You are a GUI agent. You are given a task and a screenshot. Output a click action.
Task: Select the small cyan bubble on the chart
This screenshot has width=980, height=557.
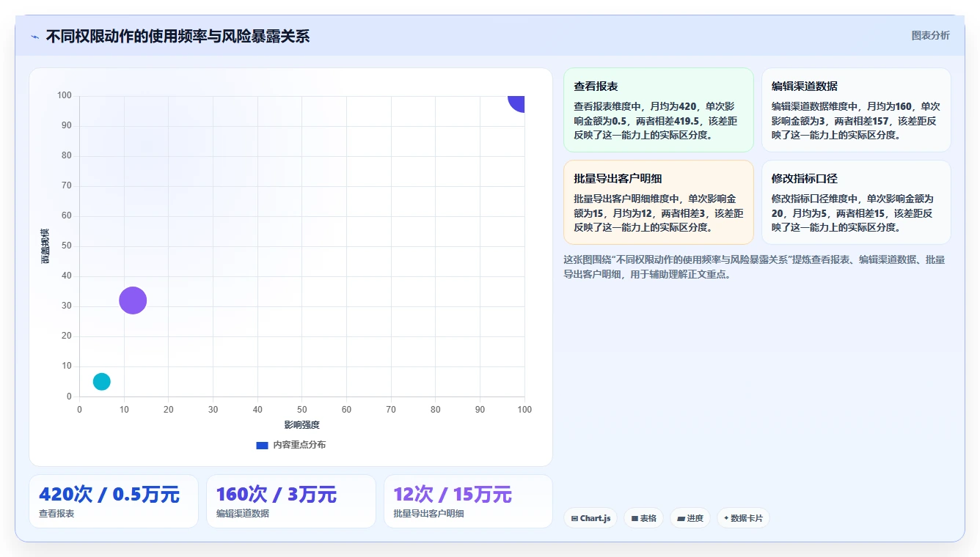[102, 381]
